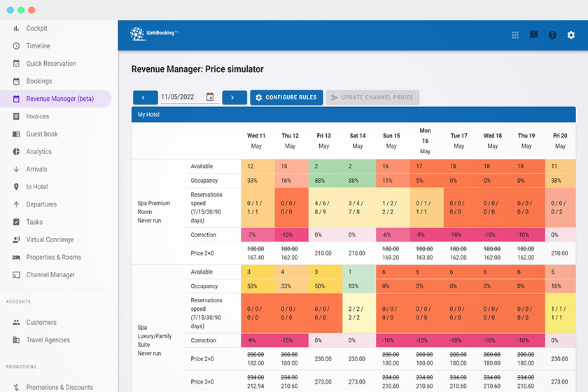Click the Update Channel Prices button

click(x=372, y=97)
